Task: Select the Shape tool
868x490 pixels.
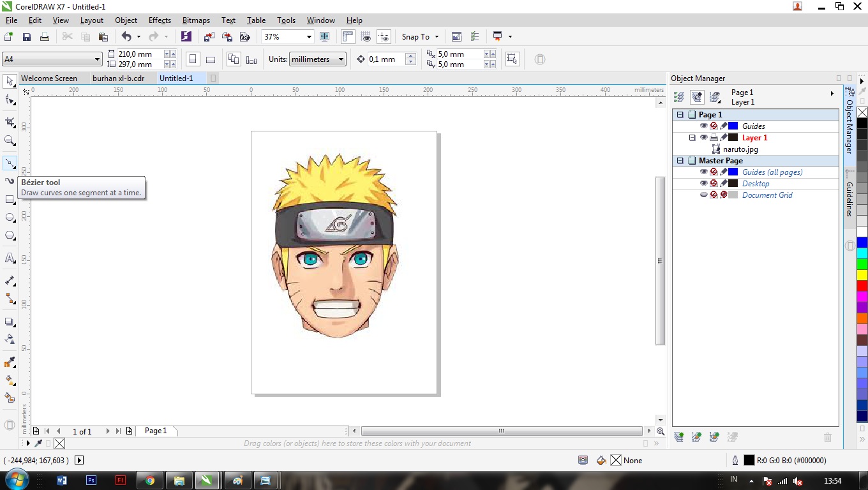Action: tap(10, 100)
